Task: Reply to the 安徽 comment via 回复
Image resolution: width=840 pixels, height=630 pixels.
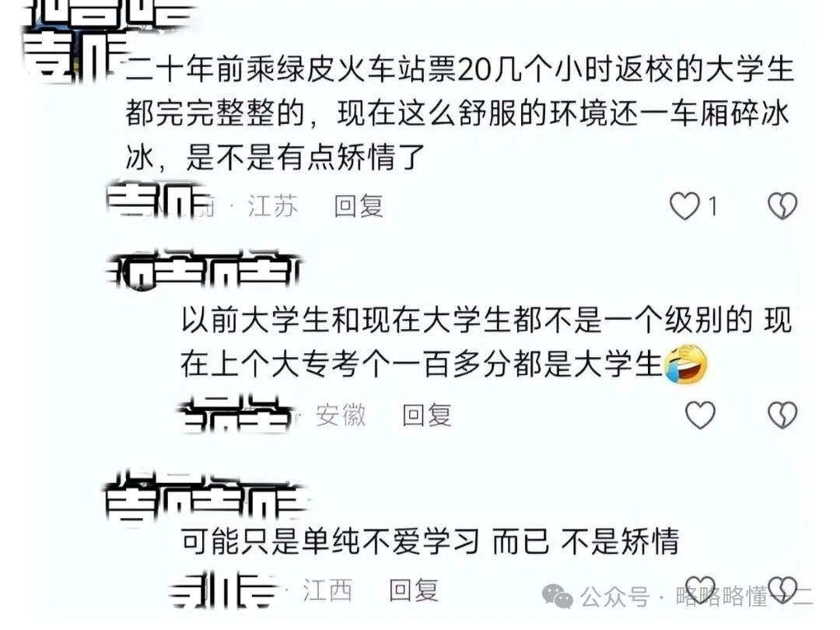Action: pyautogui.click(x=427, y=415)
